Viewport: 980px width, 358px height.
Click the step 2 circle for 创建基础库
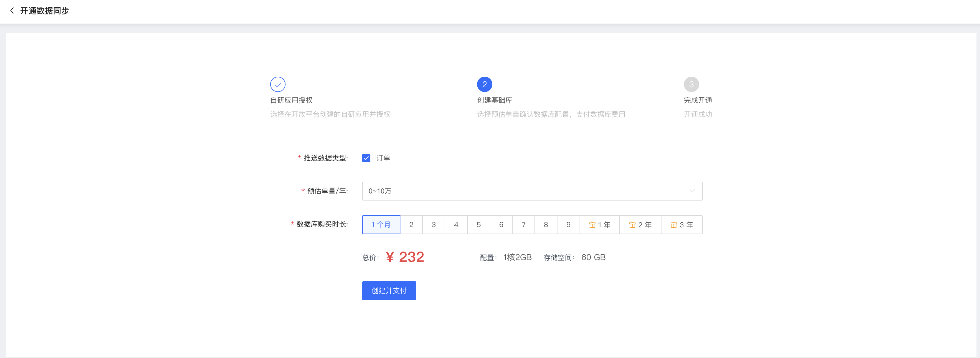(484, 84)
